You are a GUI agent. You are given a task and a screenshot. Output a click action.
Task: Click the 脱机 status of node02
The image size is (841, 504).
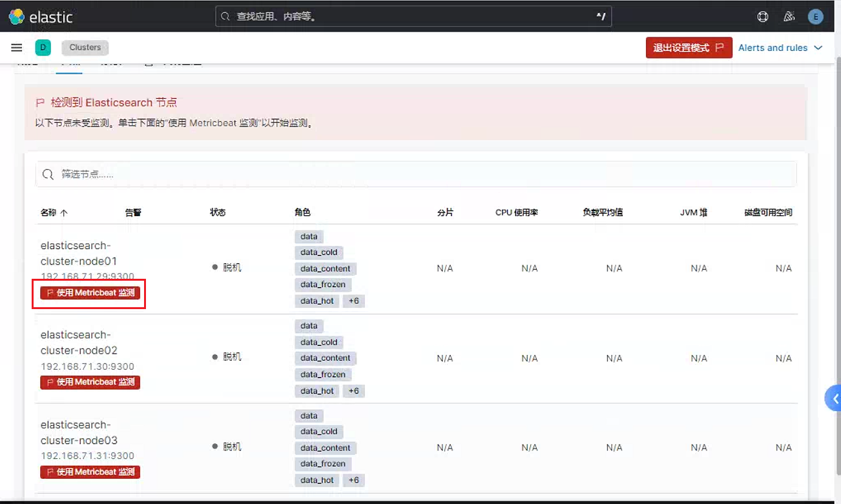(x=227, y=357)
